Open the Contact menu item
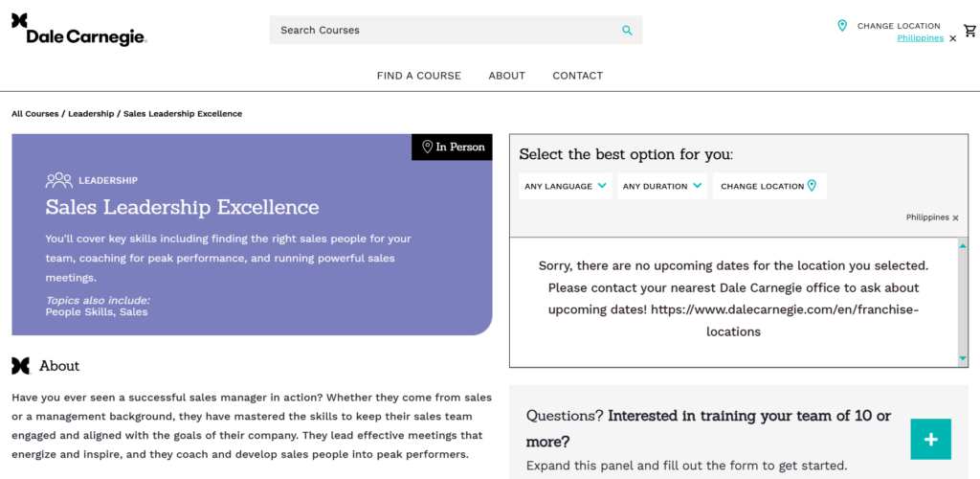980x479 pixels. [x=577, y=76]
